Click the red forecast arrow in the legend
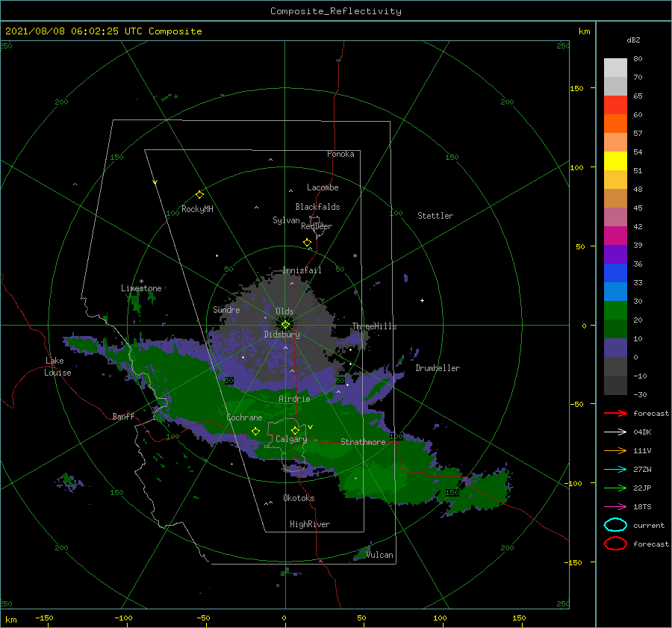This screenshot has width=672, height=628. [x=615, y=413]
